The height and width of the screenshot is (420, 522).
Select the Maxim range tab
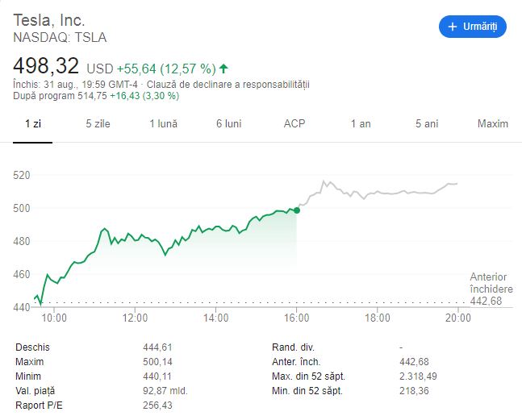pos(493,123)
